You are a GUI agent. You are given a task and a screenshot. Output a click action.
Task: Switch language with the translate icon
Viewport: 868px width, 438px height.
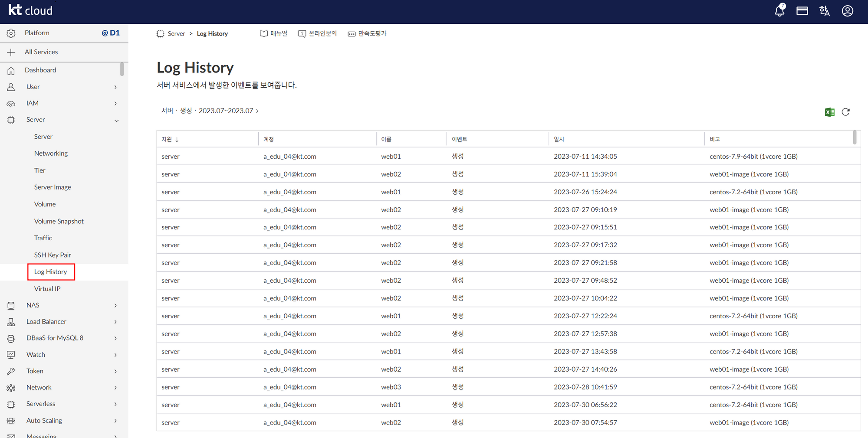coord(825,11)
